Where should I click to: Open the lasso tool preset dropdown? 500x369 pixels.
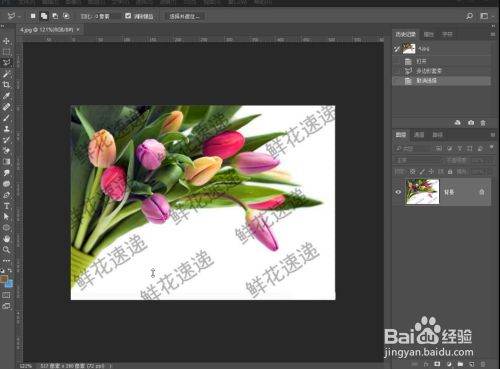pos(14,16)
